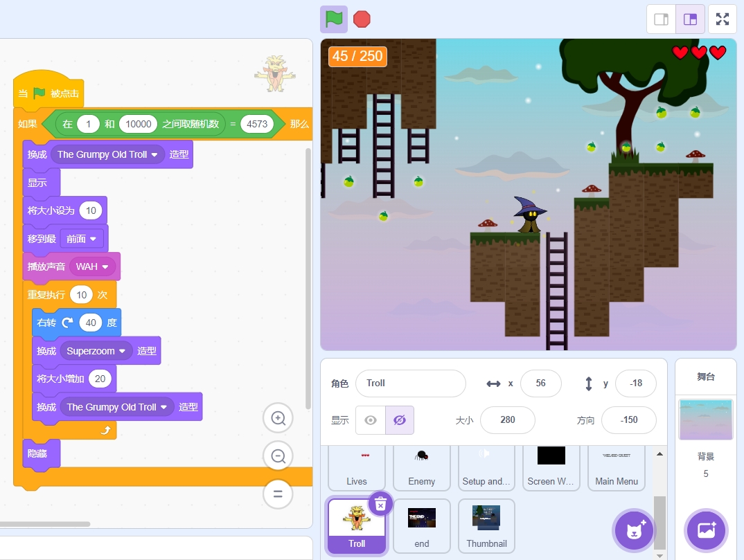Enter fullscreen stage mode
Screen dimensions: 744x560
tap(723, 19)
